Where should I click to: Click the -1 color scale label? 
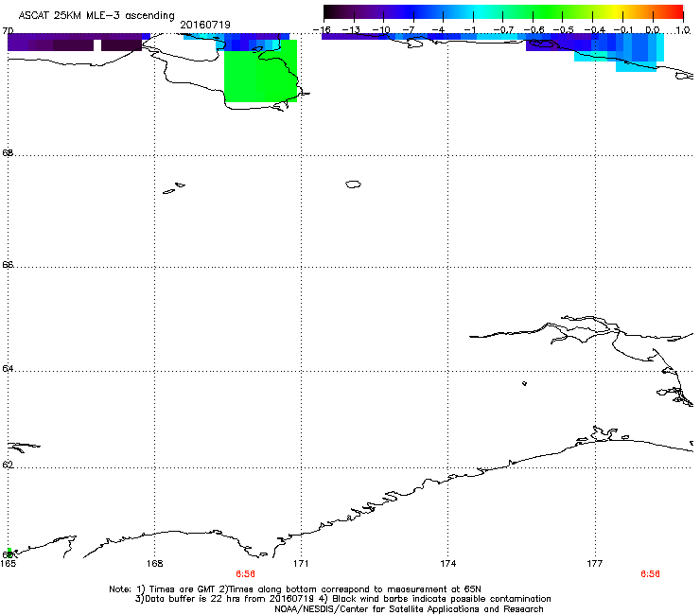point(469,30)
